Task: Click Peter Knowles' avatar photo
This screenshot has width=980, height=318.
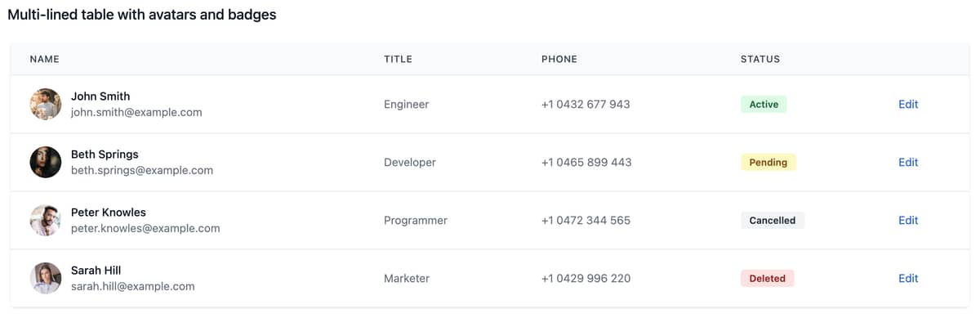Action: pos(46,220)
